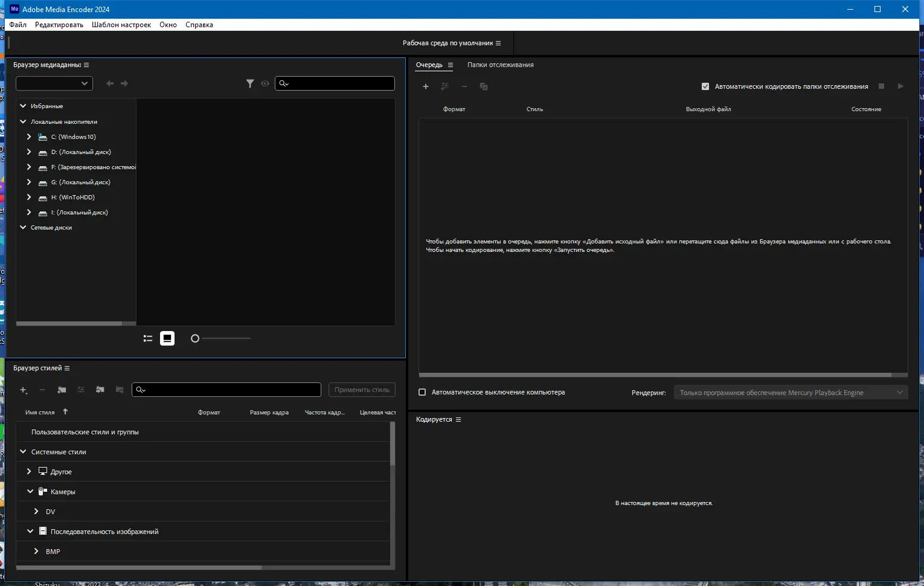
Task: Create a new style with the plus icon
Action: (24, 390)
